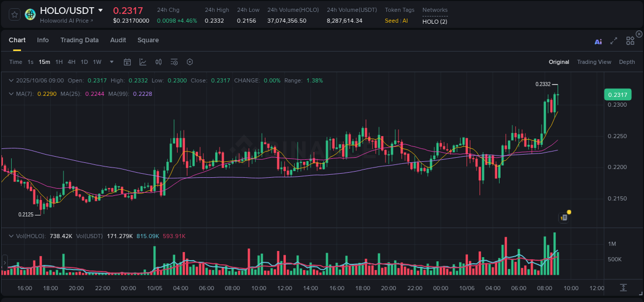Switch to the Trading Data tab
This screenshot has width=644, height=302.
(x=79, y=40)
